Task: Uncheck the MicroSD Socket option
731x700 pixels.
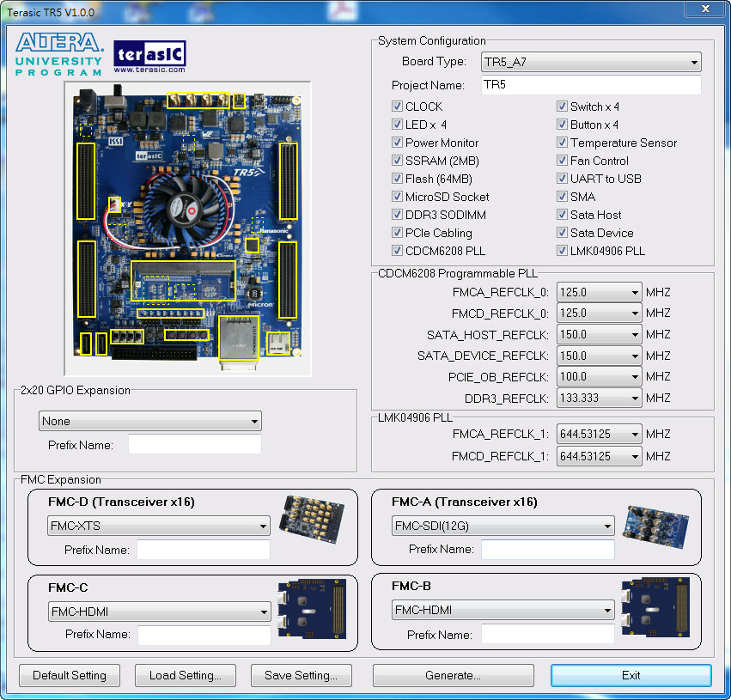Action: pyautogui.click(x=397, y=197)
